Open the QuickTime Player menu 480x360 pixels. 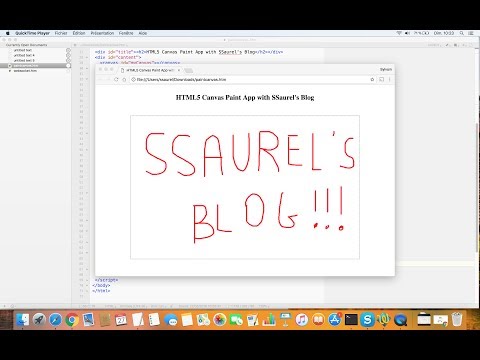(x=32, y=33)
